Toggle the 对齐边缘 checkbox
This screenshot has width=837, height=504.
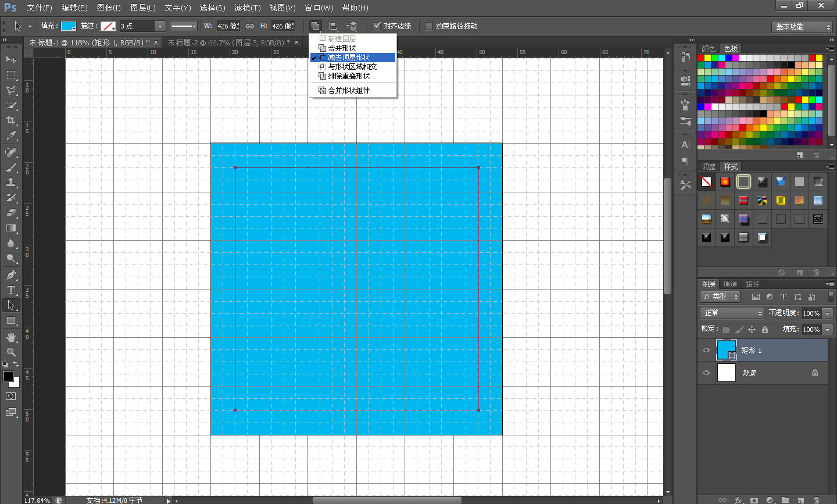click(x=377, y=26)
